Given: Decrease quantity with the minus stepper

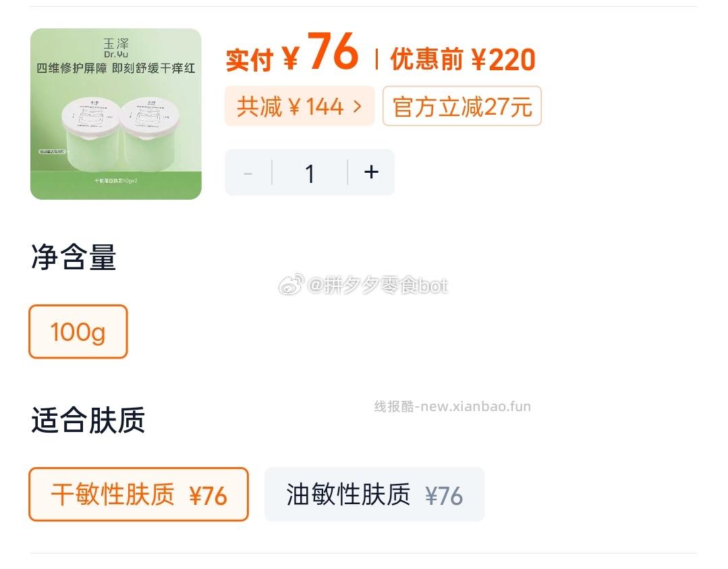Looking at the screenshot, I should 248,173.
